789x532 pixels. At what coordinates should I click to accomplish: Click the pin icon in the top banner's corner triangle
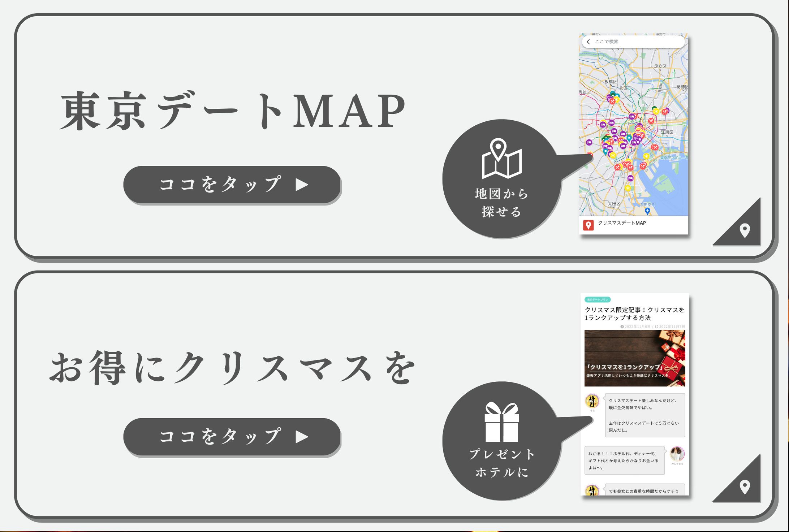[x=745, y=230]
